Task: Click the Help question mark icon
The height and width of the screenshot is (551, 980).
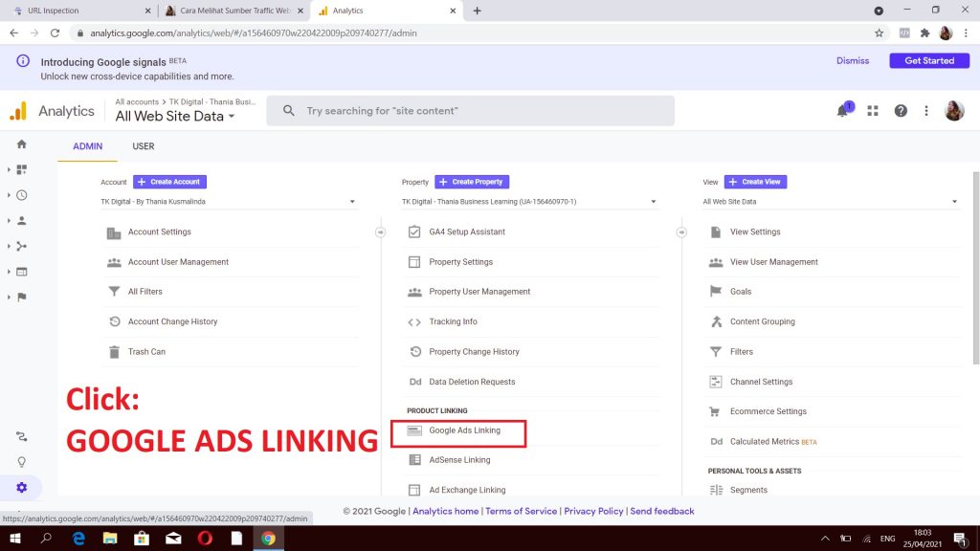Action: pos(901,111)
